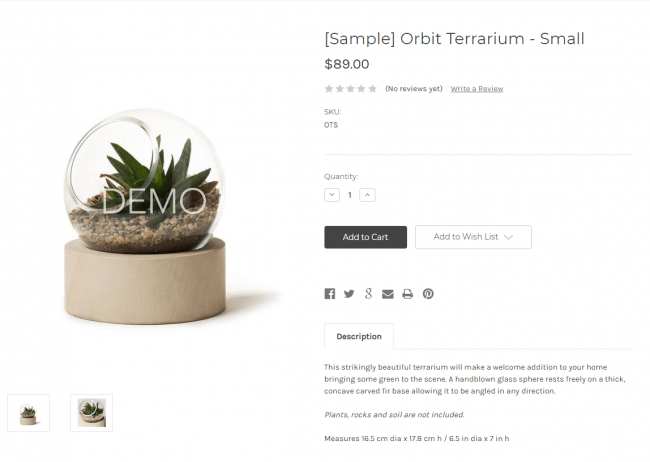Click the Orbit Terrarium product title
The image size is (650, 462).
pyautogui.click(x=454, y=39)
